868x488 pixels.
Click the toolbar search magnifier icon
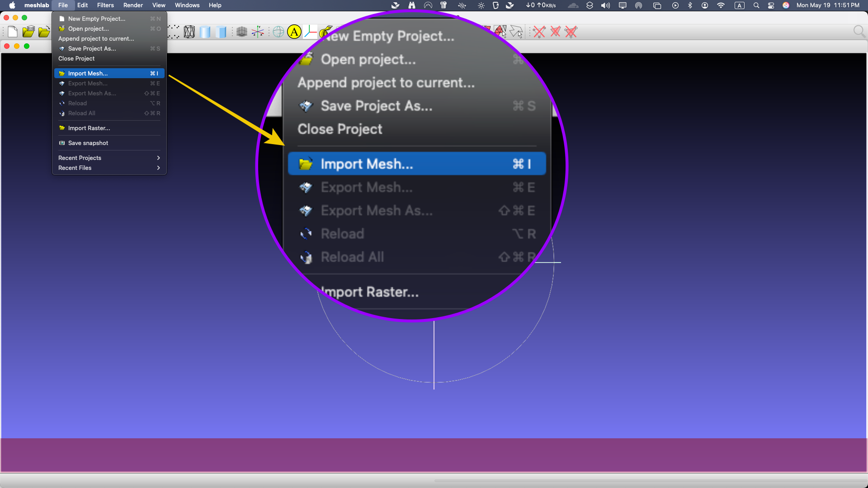(859, 32)
